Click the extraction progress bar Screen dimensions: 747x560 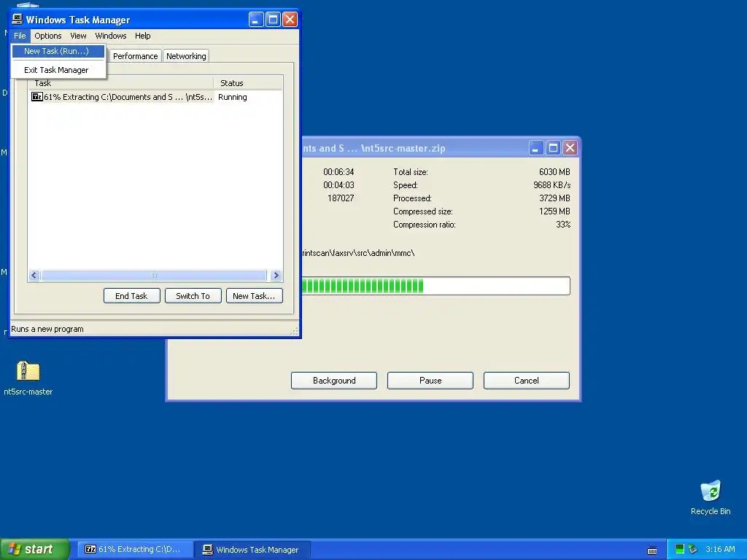coord(436,286)
